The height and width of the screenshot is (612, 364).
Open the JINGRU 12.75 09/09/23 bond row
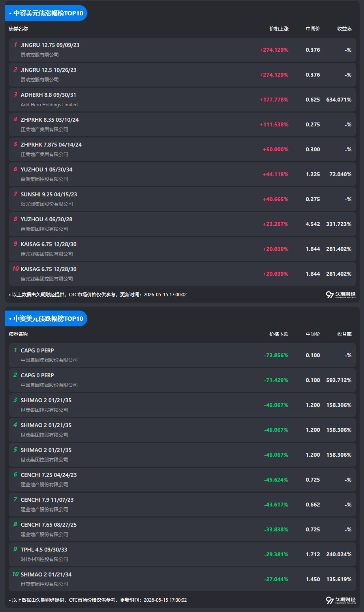[x=182, y=50]
